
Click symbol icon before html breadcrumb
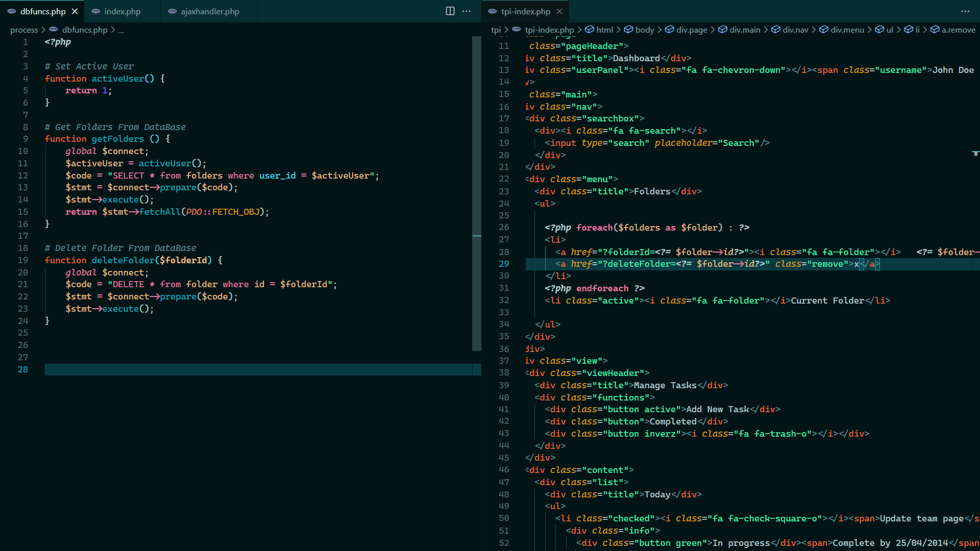click(x=590, y=30)
